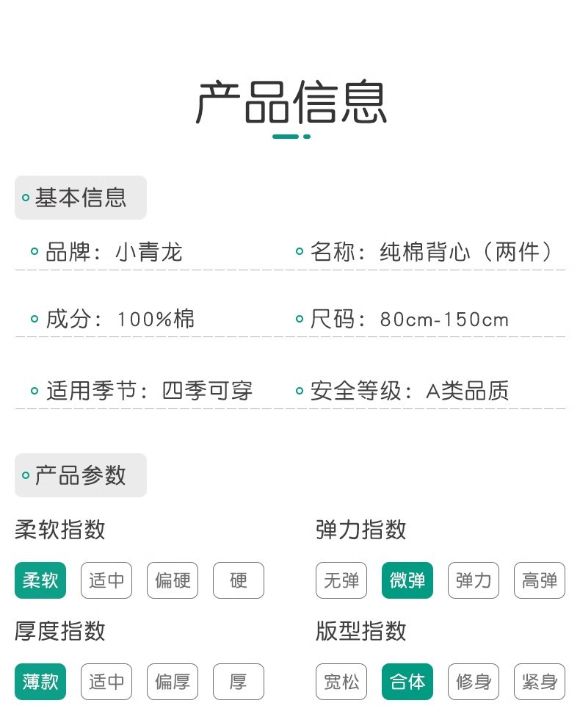Click the 产品信息 page heading
Image resolution: width=580 pixels, height=728 pixels.
click(x=291, y=104)
